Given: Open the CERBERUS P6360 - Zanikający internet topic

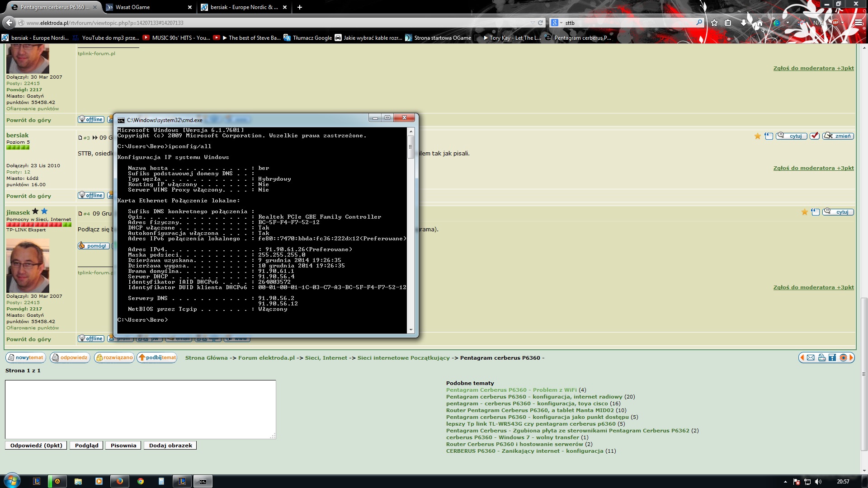Looking at the screenshot, I should pyautogui.click(x=525, y=451).
